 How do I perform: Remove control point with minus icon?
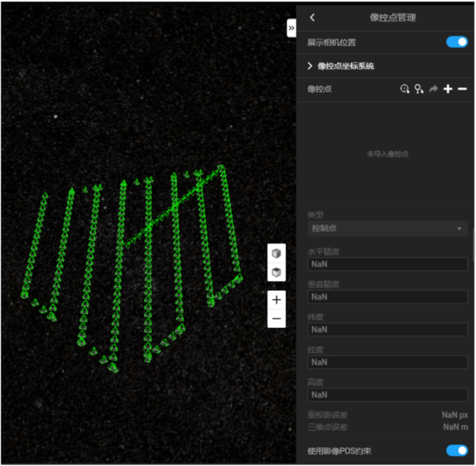click(462, 89)
